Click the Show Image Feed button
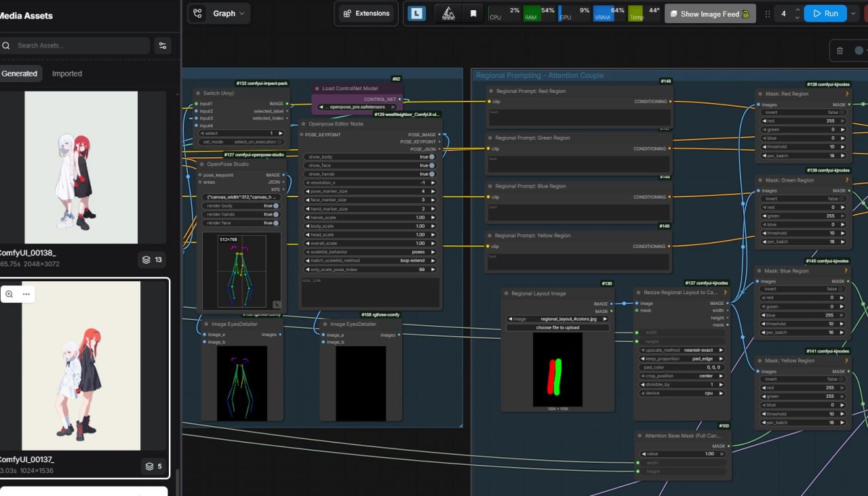 [710, 14]
